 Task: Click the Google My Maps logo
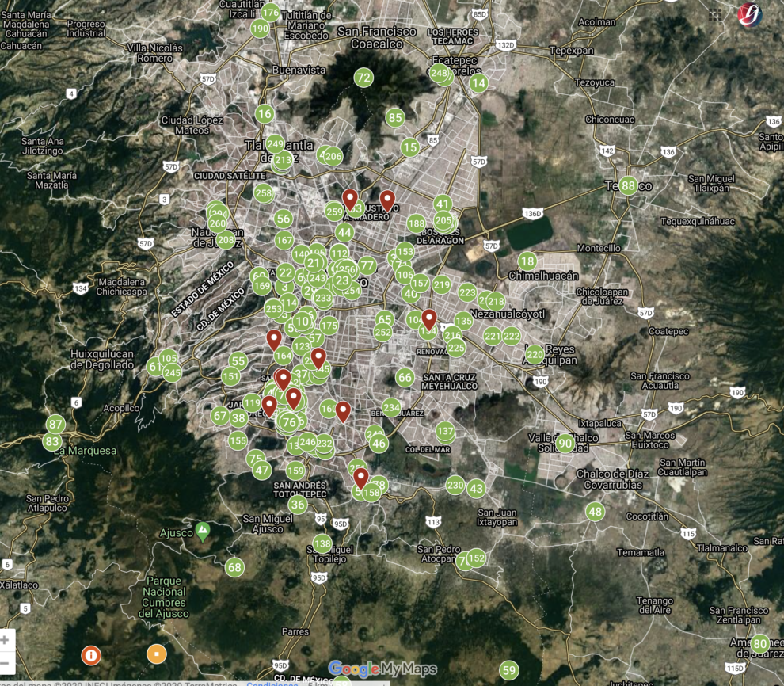[382, 669]
